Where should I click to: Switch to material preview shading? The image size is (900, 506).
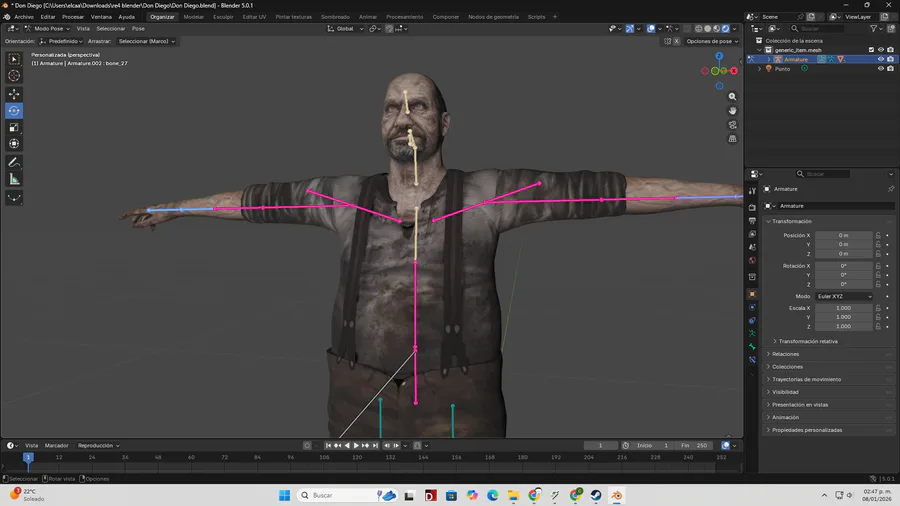point(716,28)
